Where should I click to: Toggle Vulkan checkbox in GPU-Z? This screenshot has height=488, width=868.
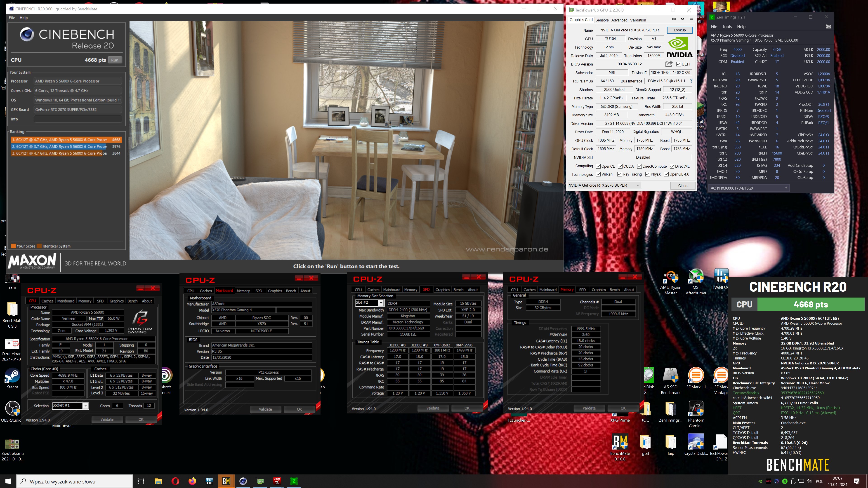tap(598, 174)
